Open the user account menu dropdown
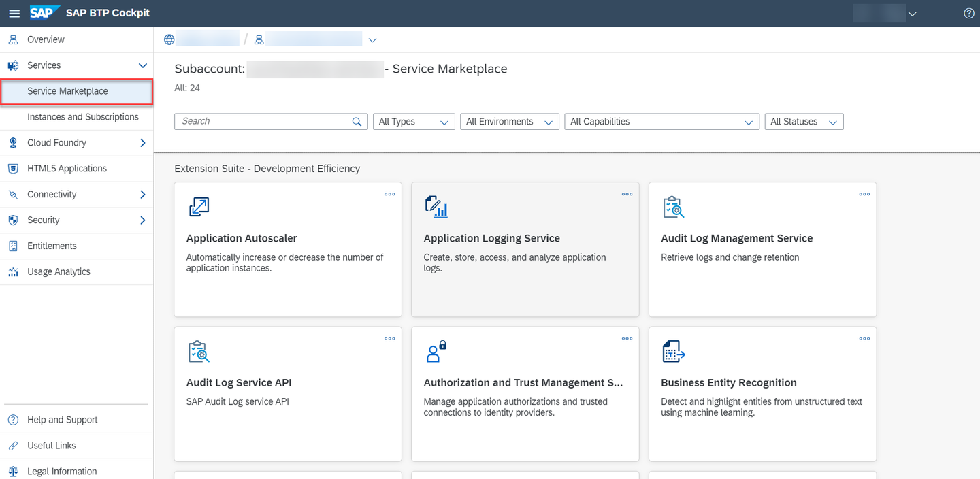The height and width of the screenshot is (479, 980). pos(913,14)
